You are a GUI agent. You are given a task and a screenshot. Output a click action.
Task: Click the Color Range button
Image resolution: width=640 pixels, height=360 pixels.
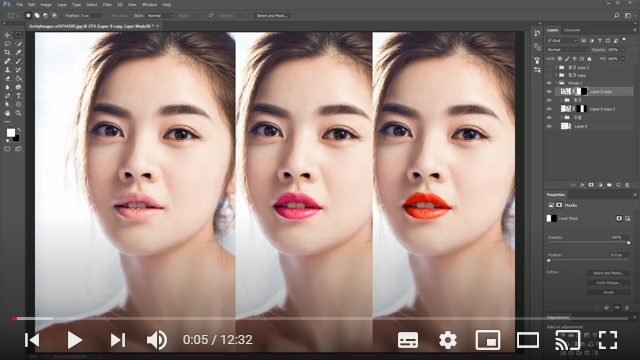[x=608, y=283]
